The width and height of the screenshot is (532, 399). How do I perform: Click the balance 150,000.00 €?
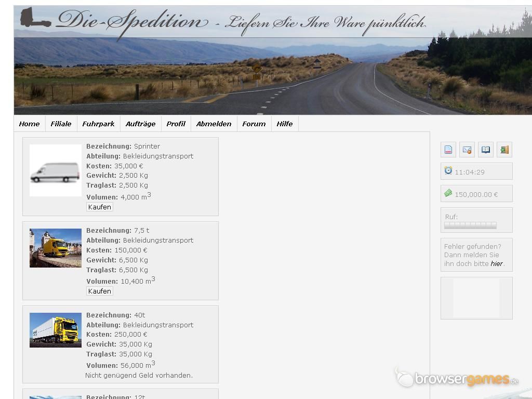point(476,194)
